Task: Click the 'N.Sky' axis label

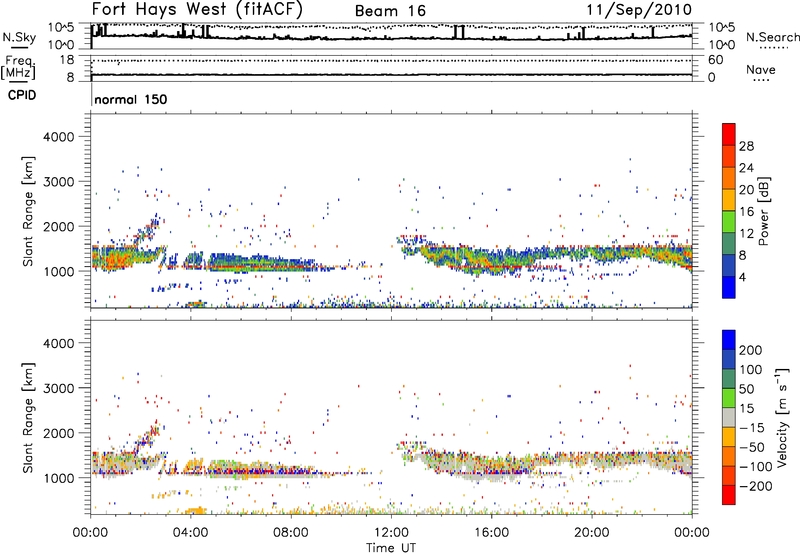Action: pos(19,37)
